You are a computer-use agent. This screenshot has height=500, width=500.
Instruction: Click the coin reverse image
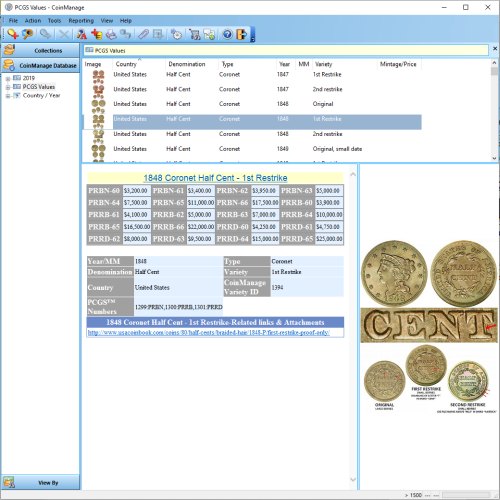[463, 273]
